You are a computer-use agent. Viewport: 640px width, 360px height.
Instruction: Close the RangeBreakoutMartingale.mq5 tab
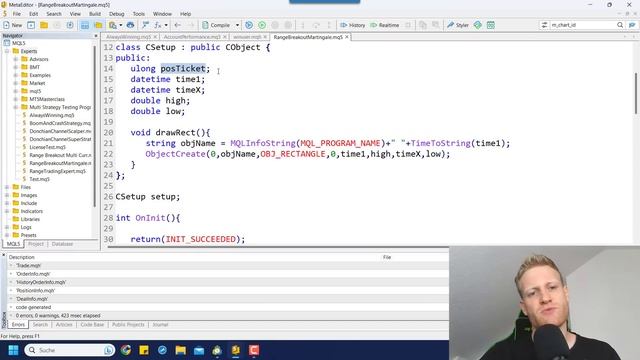tap(347, 37)
